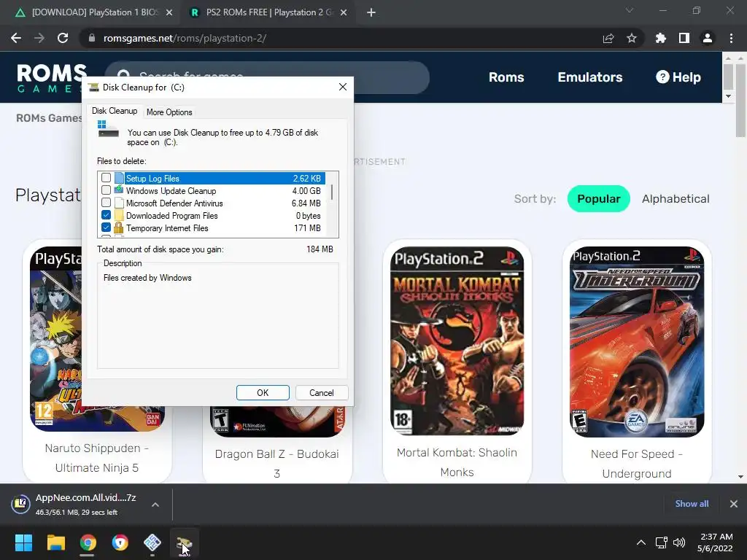Viewport: 747px width, 560px height.
Task: Sort games by Popular
Action: tap(598, 198)
